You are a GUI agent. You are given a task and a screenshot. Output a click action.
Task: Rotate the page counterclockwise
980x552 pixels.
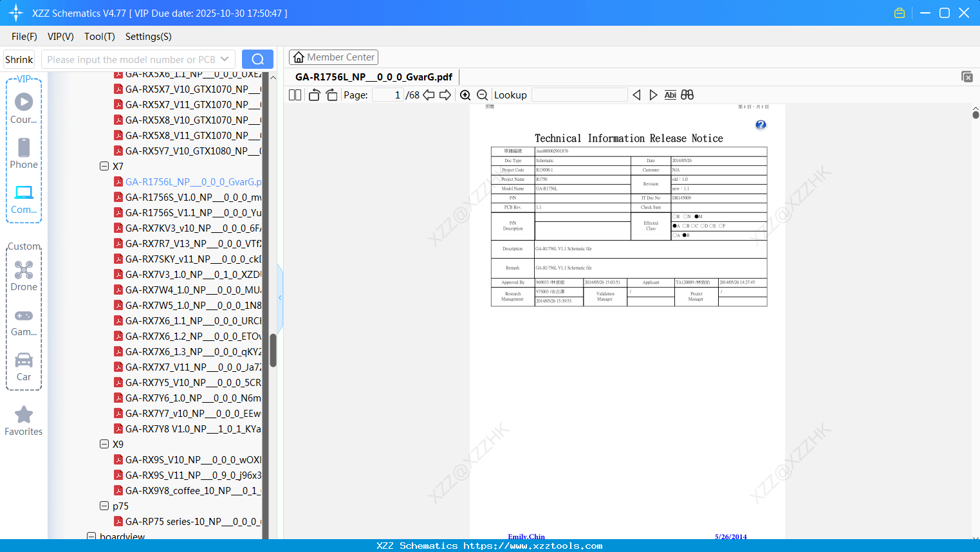315,95
